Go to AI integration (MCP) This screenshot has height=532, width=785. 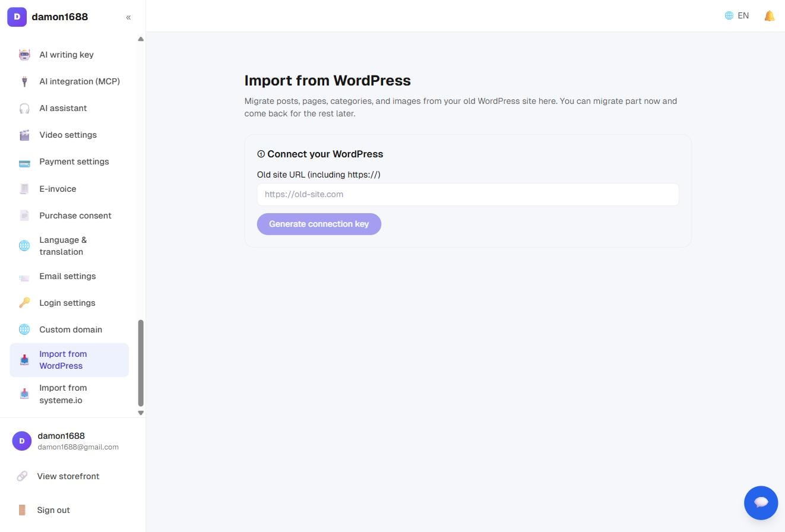point(69,81)
